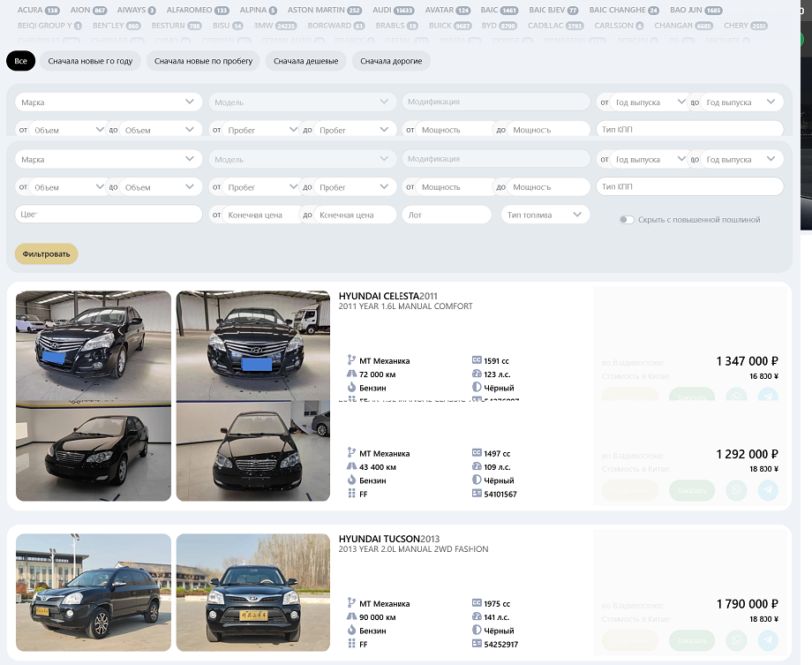
Task: Click the mileage icon beside 72 000 км
Action: 351,374
